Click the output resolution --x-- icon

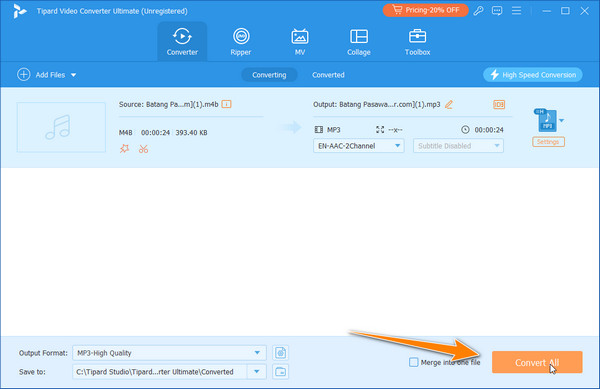380,130
